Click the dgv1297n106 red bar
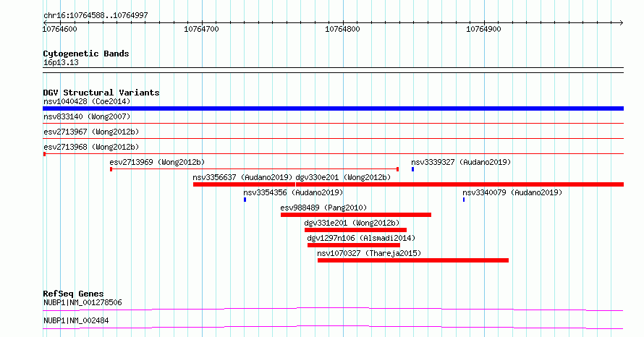This screenshot has height=337, width=644. pyautogui.click(x=354, y=245)
